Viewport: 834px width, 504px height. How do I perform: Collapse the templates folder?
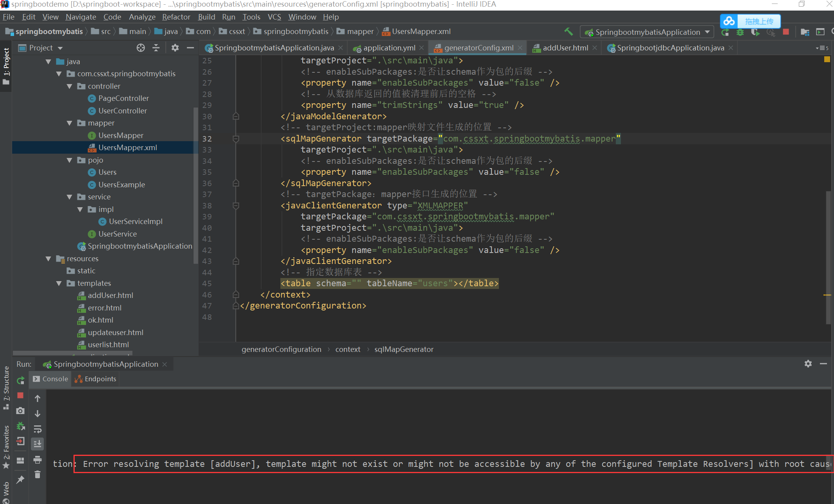[x=59, y=283]
